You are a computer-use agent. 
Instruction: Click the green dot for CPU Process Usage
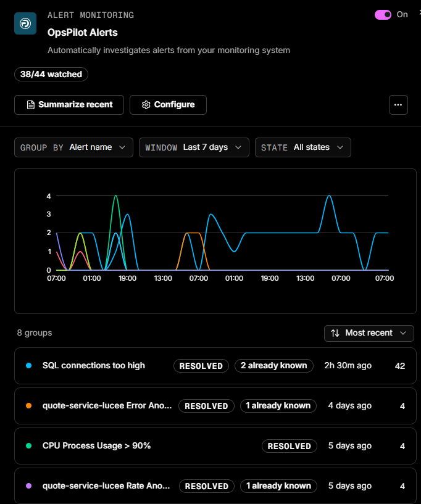(x=28, y=446)
